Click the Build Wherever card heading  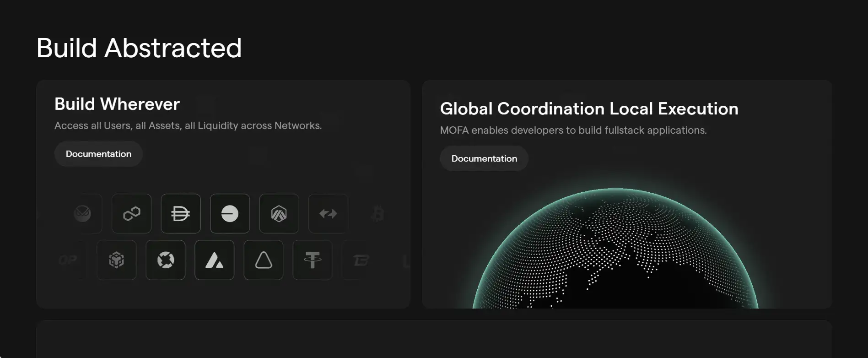click(x=117, y=104)
